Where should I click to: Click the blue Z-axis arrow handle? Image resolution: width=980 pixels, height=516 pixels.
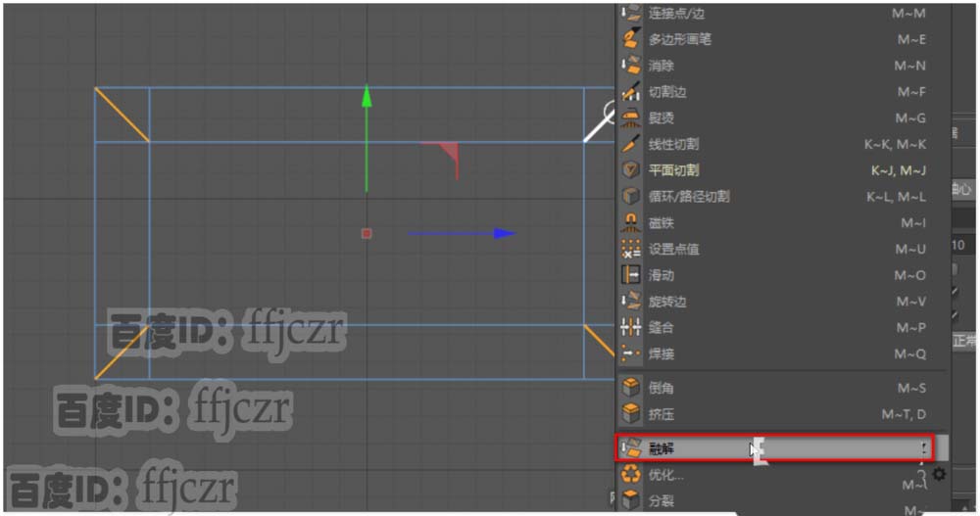pos(505,233)
